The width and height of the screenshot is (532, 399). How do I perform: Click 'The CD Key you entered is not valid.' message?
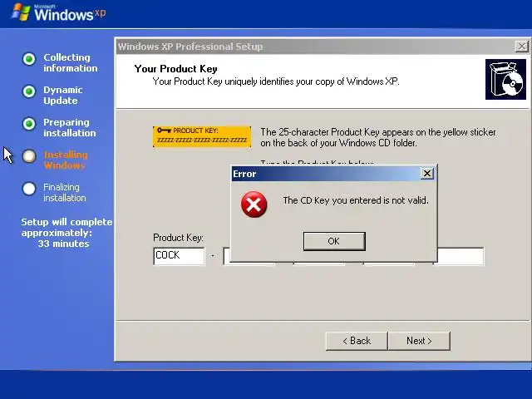click(356, 200)
